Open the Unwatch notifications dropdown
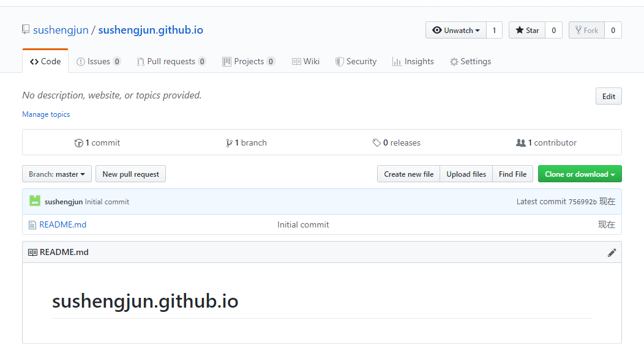The height and width of the screenshot is (359, 644). coord(456,31)
